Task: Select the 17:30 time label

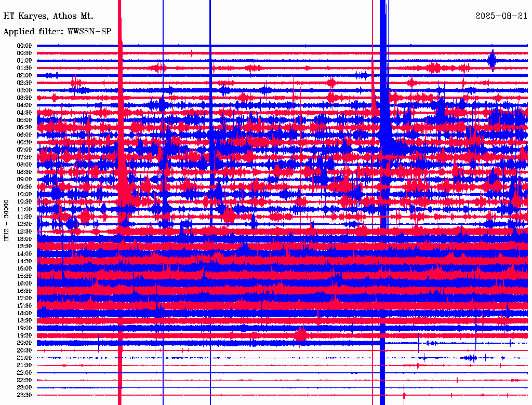Action: [24, 306]
